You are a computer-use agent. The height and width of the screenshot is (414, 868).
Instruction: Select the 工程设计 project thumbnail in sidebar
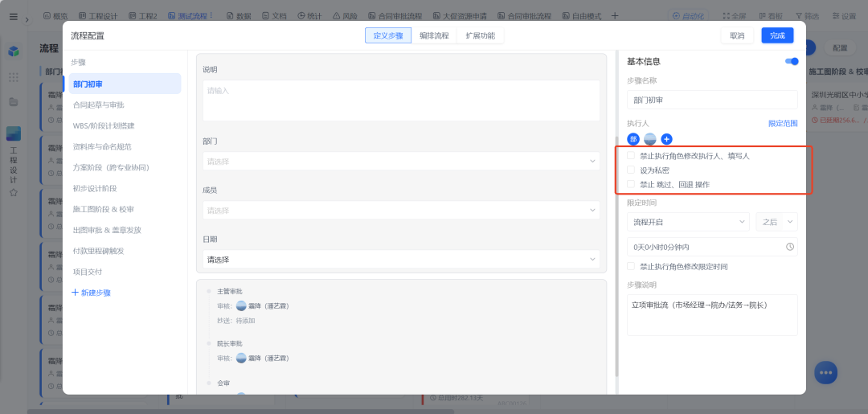[14, 133]
